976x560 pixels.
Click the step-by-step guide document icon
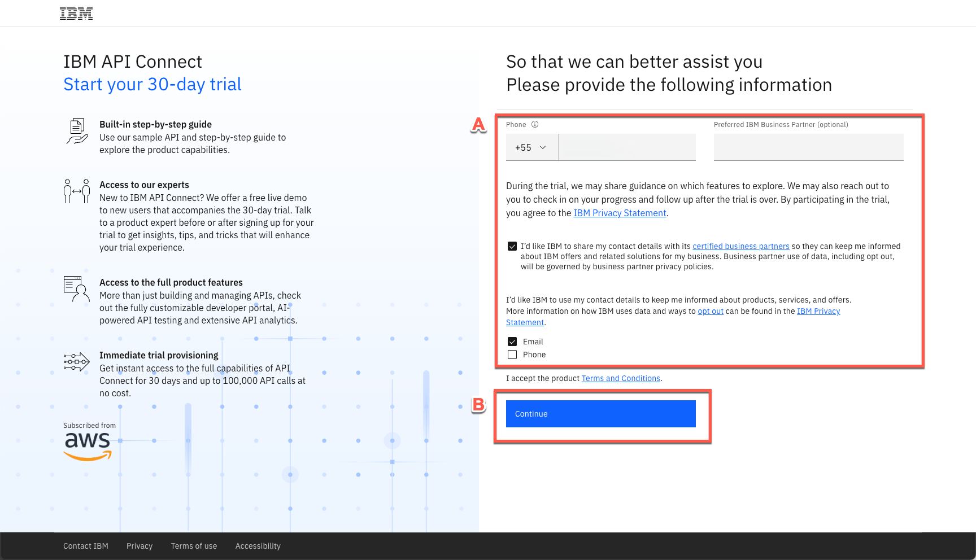click(77, 131)
